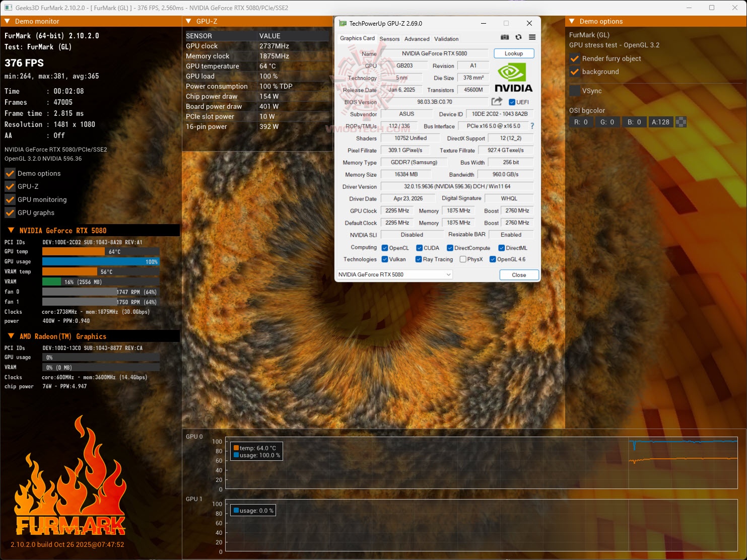Toggle the GPU-Z checkbox in Demo monitor

10,186
